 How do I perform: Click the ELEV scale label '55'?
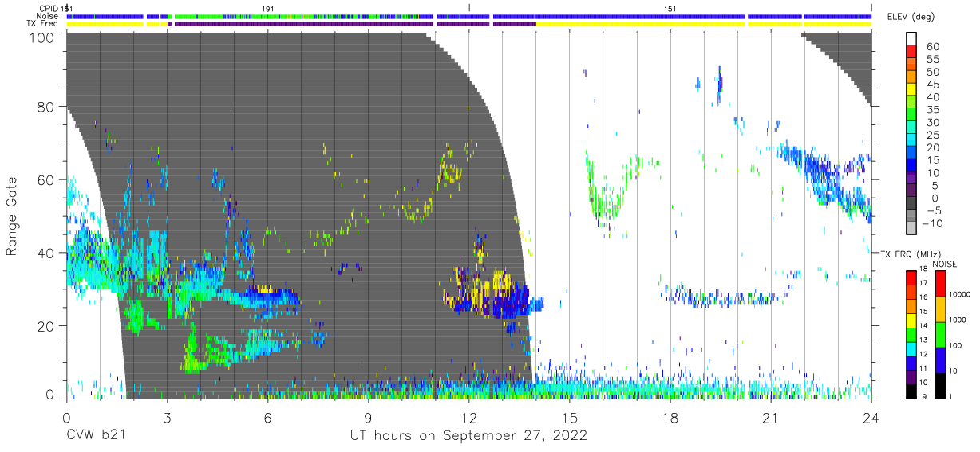(933, 59)
